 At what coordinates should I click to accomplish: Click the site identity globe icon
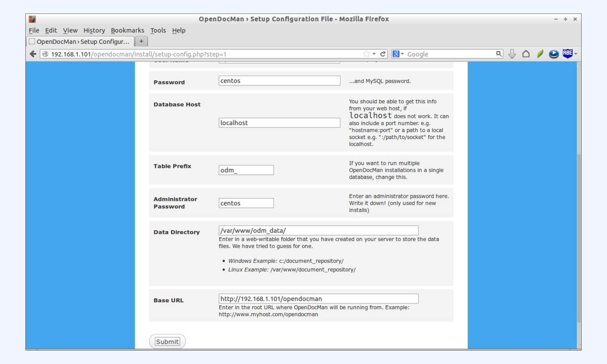45,54
